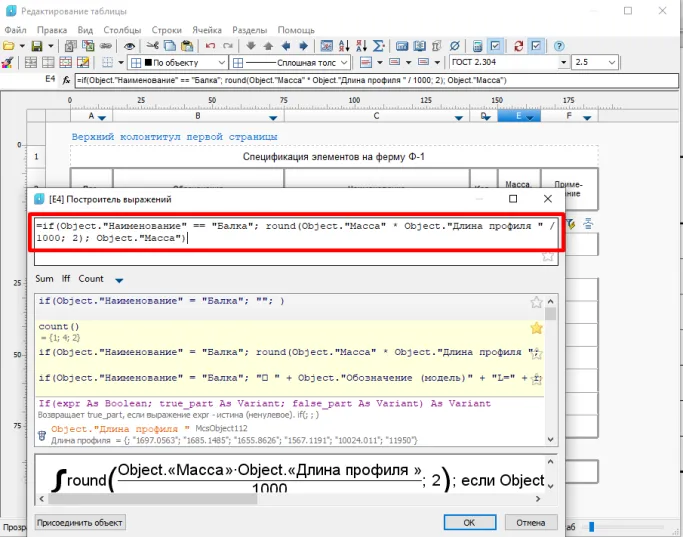Toggle the star in the expression input box
The height and width of the screenshot is (537, 683).
pos(547,257)
